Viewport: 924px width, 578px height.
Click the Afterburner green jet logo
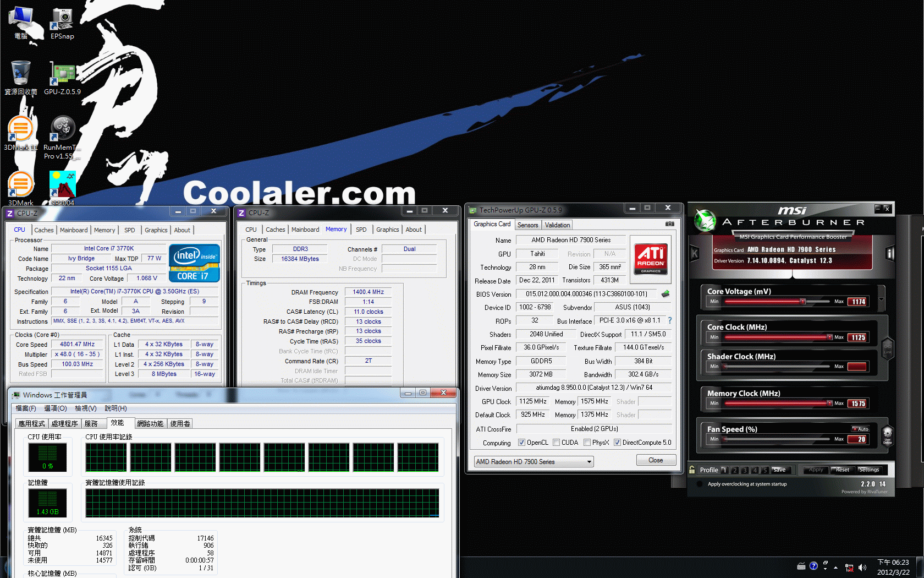705,221
